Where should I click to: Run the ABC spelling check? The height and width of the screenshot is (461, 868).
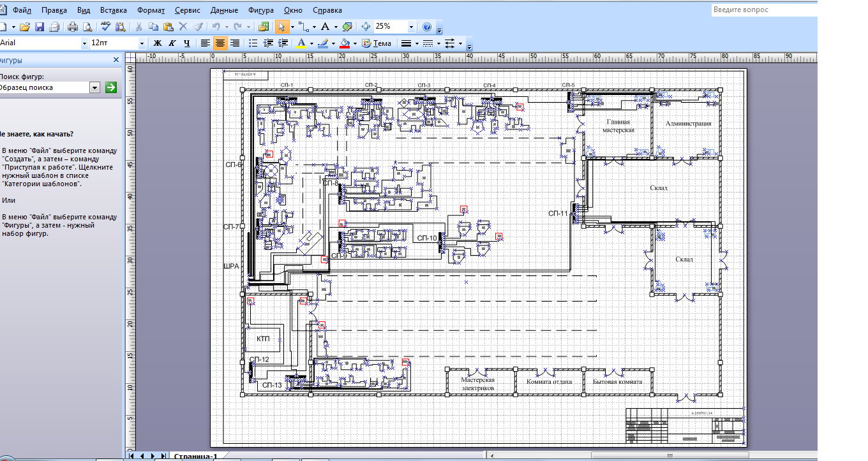click(106, 27)
